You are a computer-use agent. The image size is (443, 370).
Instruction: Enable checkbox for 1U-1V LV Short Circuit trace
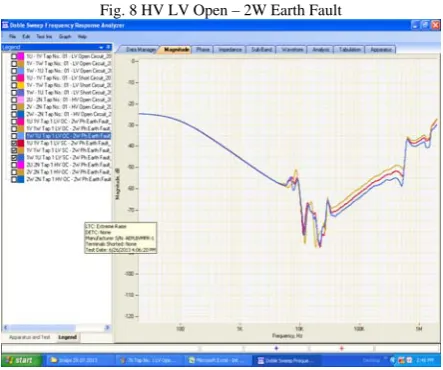pyautogui.click(x=14, y=78)
